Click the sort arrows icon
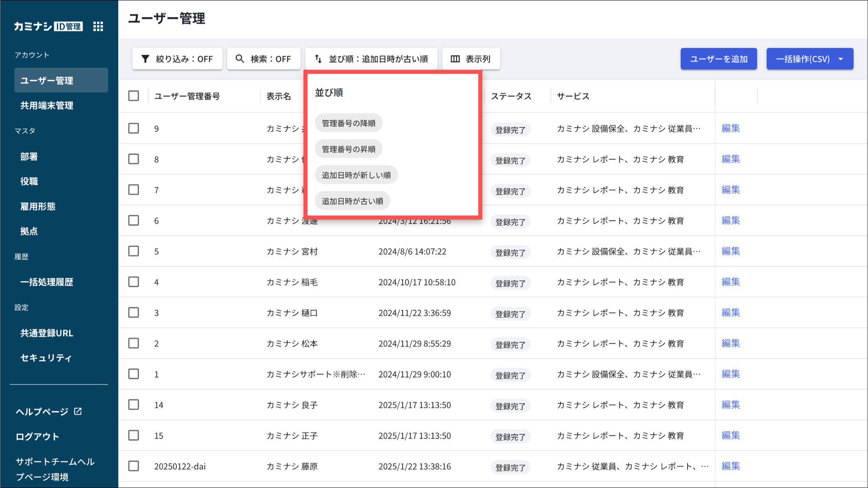 pyautogui.click(x=318, y=59)
